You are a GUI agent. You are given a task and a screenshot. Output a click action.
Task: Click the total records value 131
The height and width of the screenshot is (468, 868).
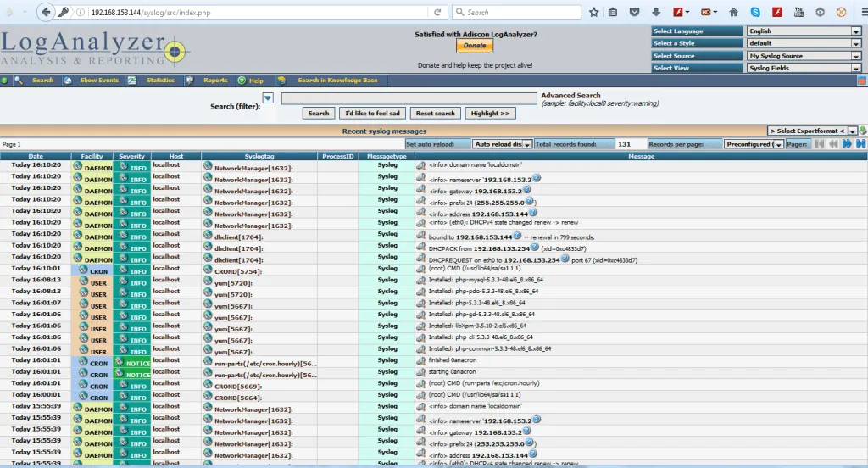coord(625,144)
